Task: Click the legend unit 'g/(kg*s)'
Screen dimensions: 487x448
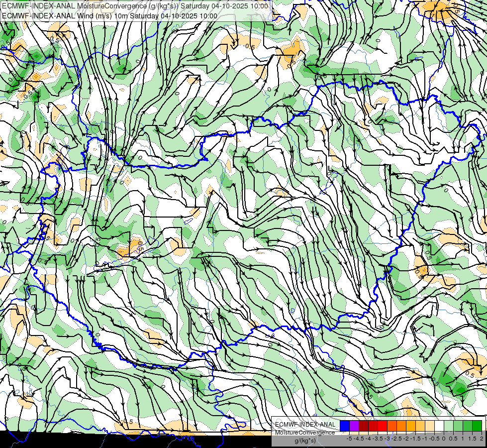Action: (x=305, y=441)
